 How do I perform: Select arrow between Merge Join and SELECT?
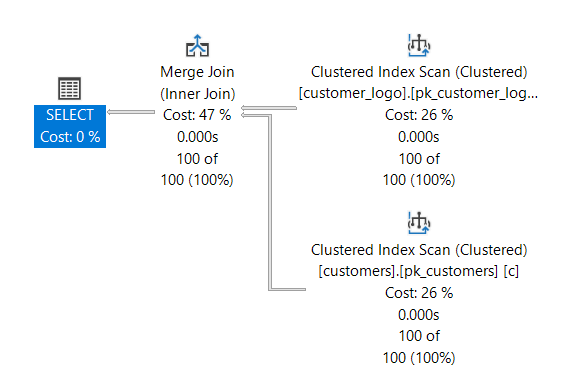pos(131,112)
